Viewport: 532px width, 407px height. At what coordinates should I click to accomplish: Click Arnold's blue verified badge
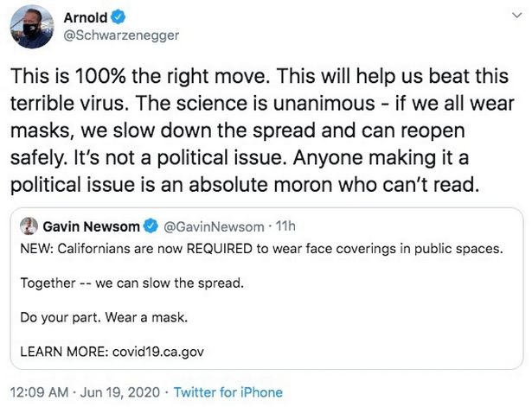point(122,16)
